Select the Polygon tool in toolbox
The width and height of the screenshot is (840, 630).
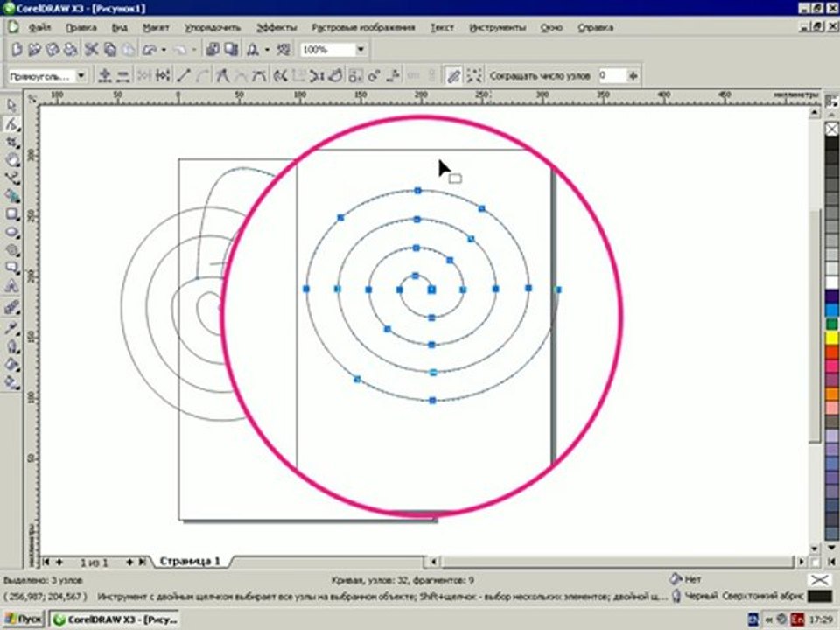11,250
